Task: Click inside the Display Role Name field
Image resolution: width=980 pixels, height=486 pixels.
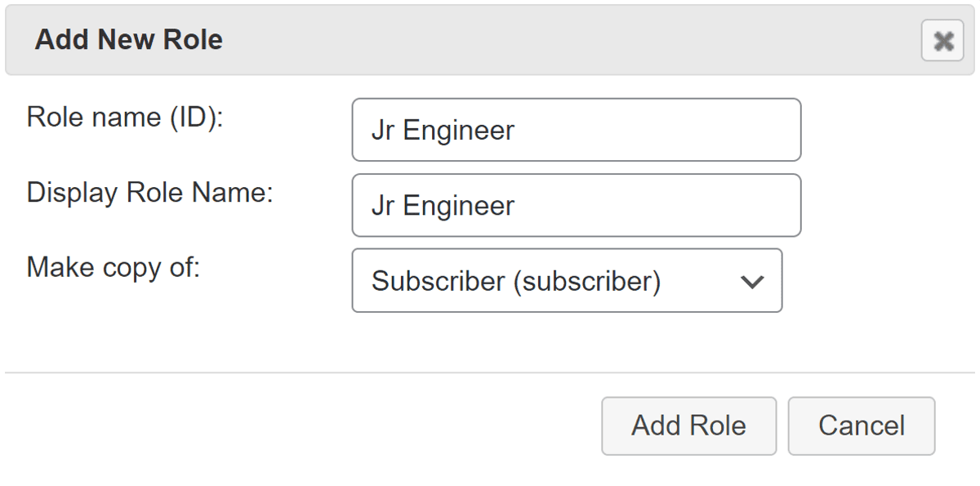Action: [x=576, y=204]
